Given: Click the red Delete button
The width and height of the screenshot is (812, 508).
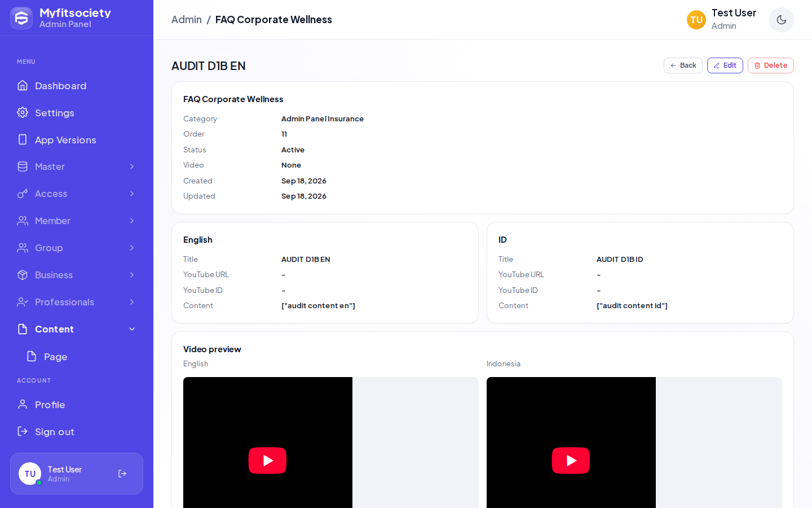Looking at the screenshot, I should pyautogui.click(x=771, y=65).
